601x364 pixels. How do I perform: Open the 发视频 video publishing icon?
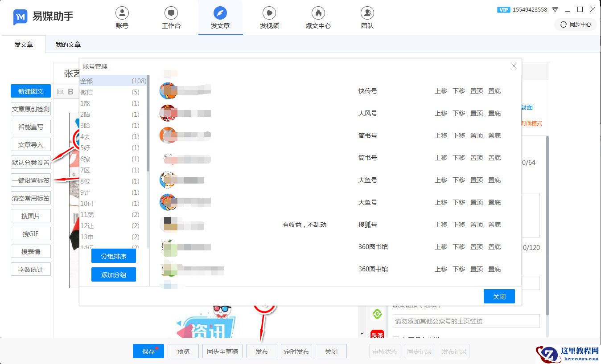pyautogui.click(x=269, y=12)
